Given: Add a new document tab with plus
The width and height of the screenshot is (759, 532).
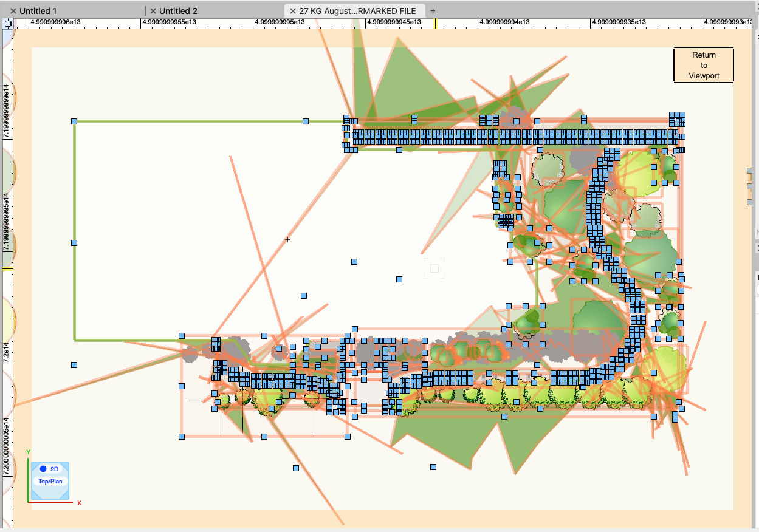Looking at the screenshot, I should coord(433,11).
